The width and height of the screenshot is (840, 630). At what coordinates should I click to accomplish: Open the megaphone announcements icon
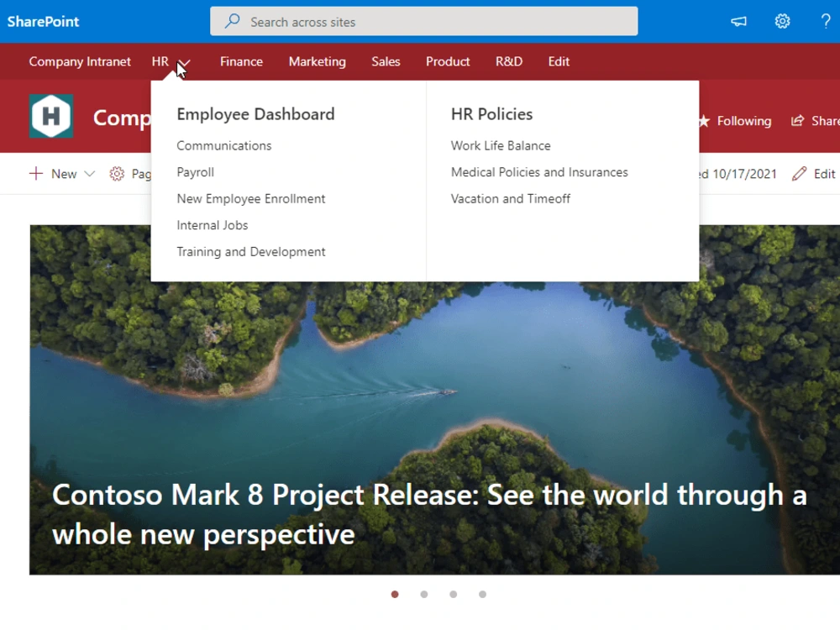pos(738,22)
